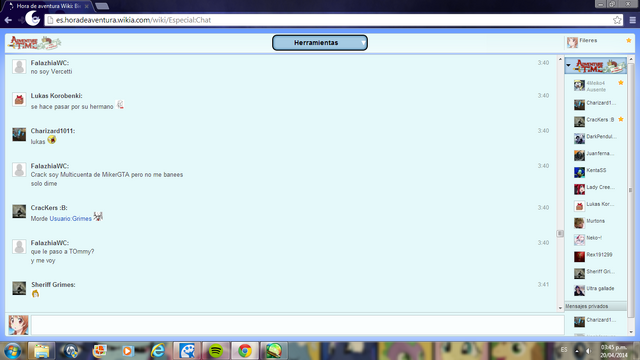Click the address bar URL

[133, 20]
